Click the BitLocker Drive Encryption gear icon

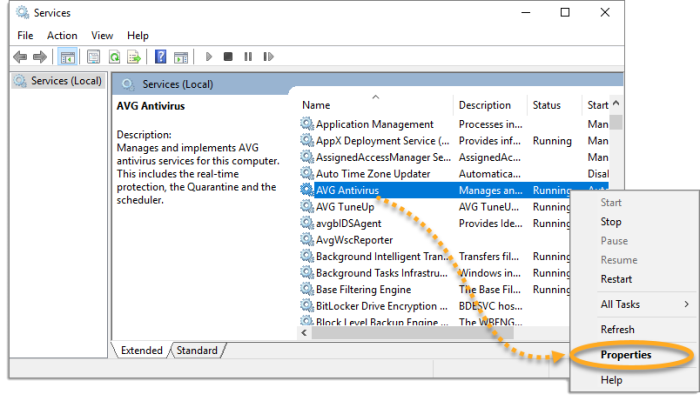click(307, 305)
